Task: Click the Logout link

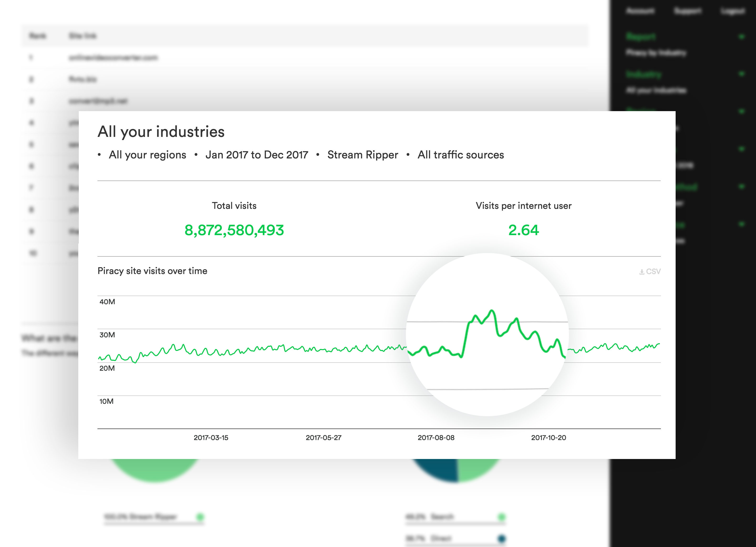Action: pos(733,11)
